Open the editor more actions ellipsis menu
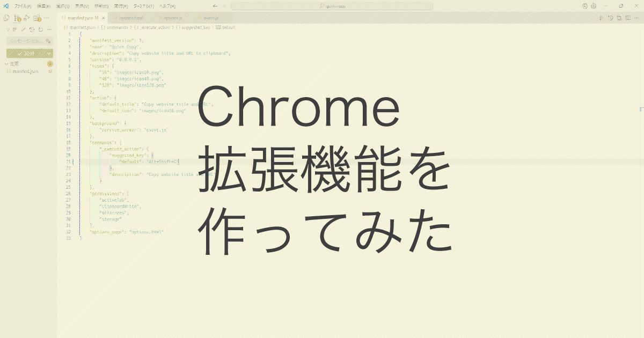 pos(636,18)
